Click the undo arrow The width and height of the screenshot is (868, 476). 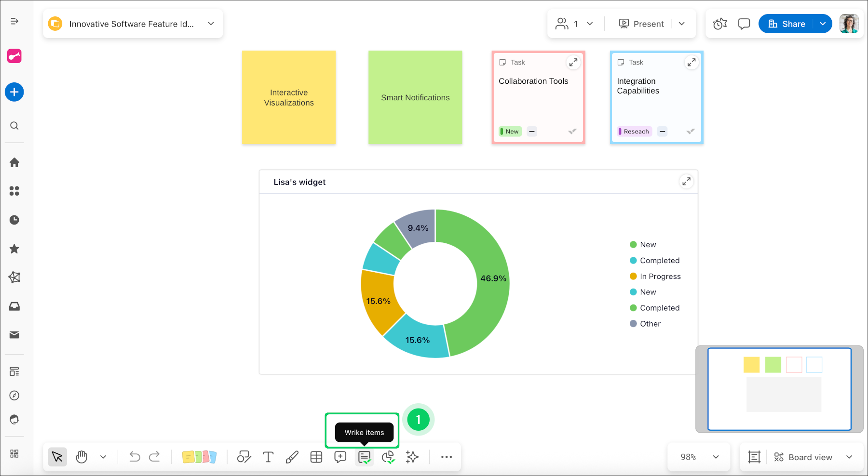coord(135,457)
